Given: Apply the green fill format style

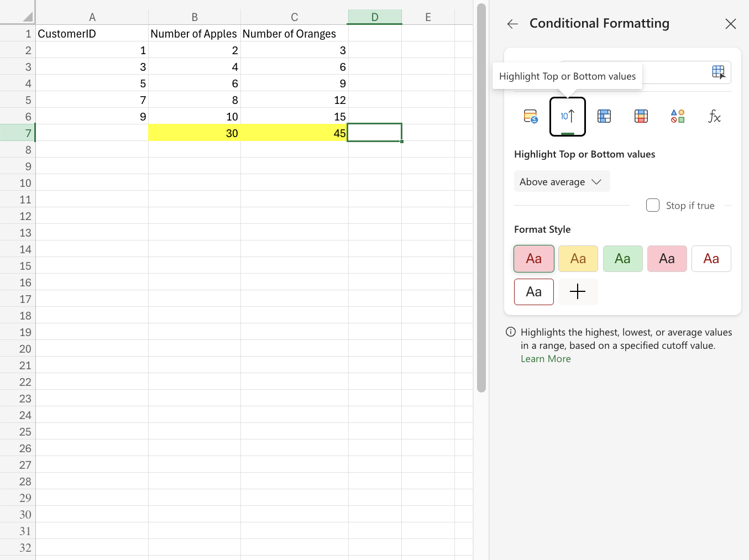Looking at the screenshot, I should point(622,259).
